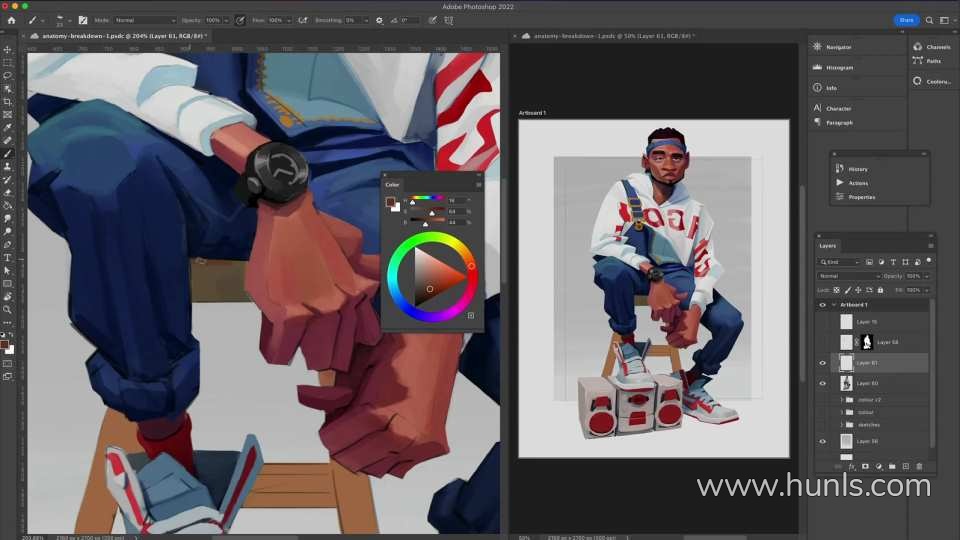
Task: Select the Eraser tool
Action: [x=7, y=192]
